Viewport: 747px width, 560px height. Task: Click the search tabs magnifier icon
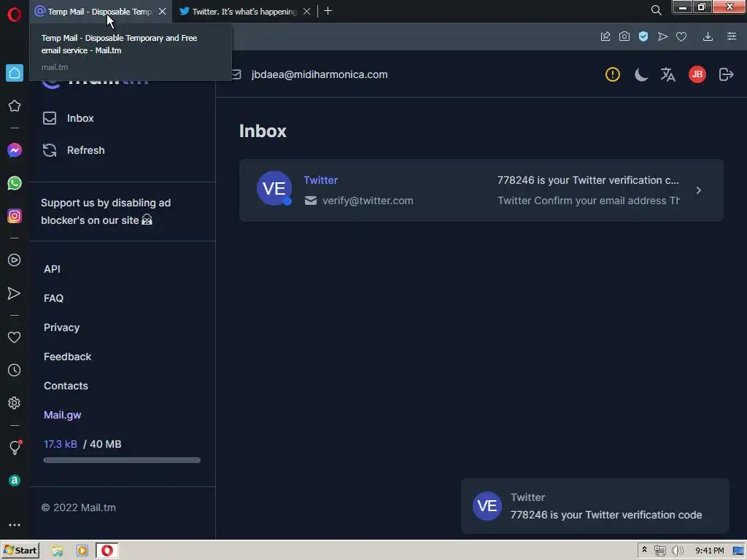pyautogui.click(x=656, y=10)
